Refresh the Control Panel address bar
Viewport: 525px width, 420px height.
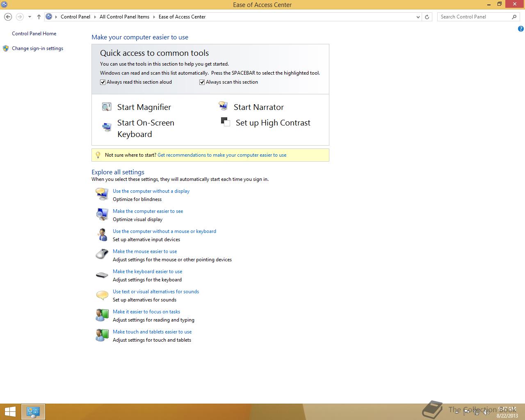click(427, 17)
